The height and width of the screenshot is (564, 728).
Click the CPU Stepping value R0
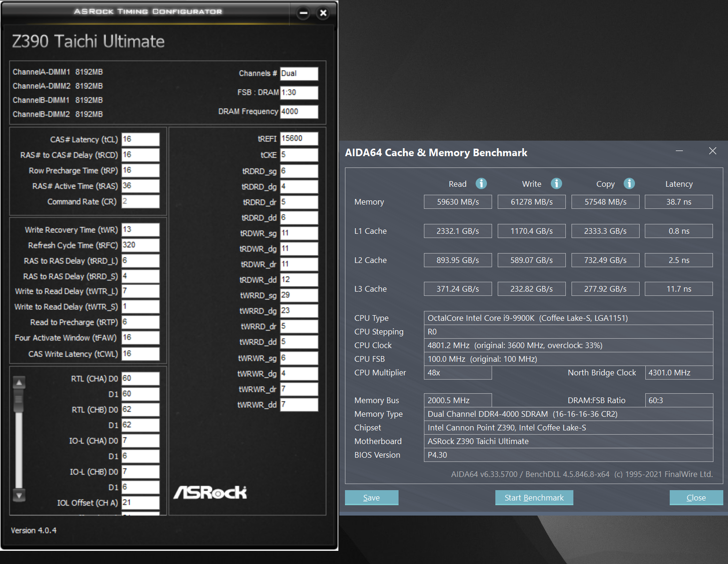point(568,332)
